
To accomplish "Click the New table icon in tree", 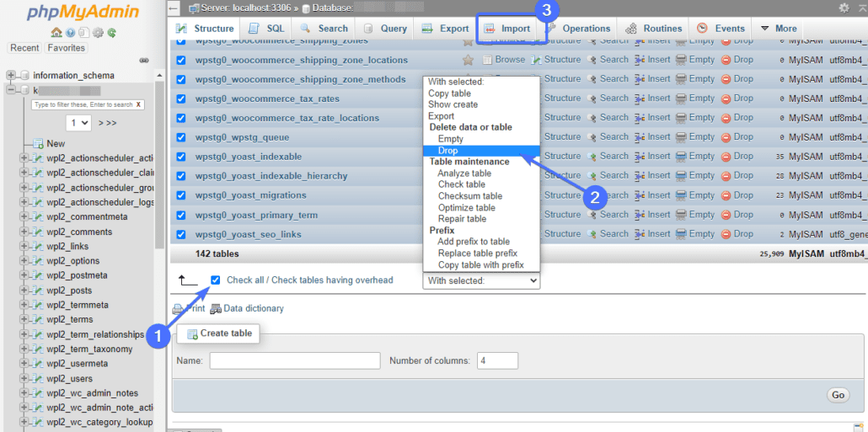I will pyautogui.click(x=38, y=143).
